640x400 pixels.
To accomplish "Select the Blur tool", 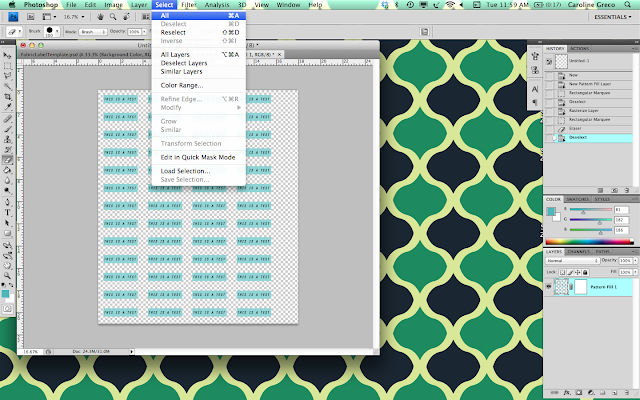I will click(x=7, y=180).
